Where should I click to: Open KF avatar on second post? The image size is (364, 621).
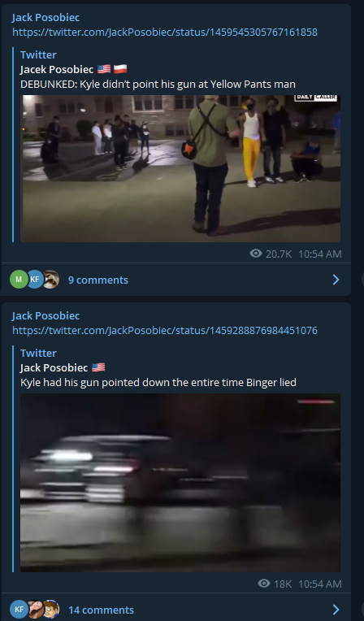19,610
